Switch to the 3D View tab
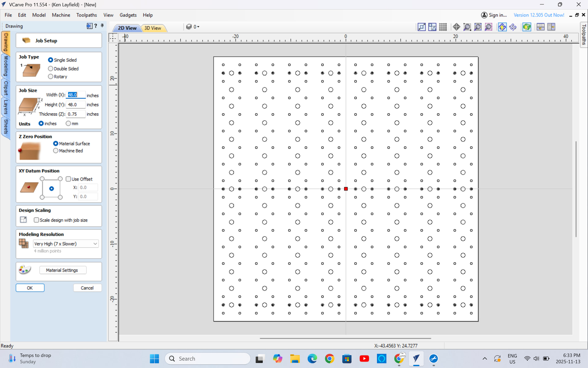Viewport: 588px width, 368px height. (153, 28)
